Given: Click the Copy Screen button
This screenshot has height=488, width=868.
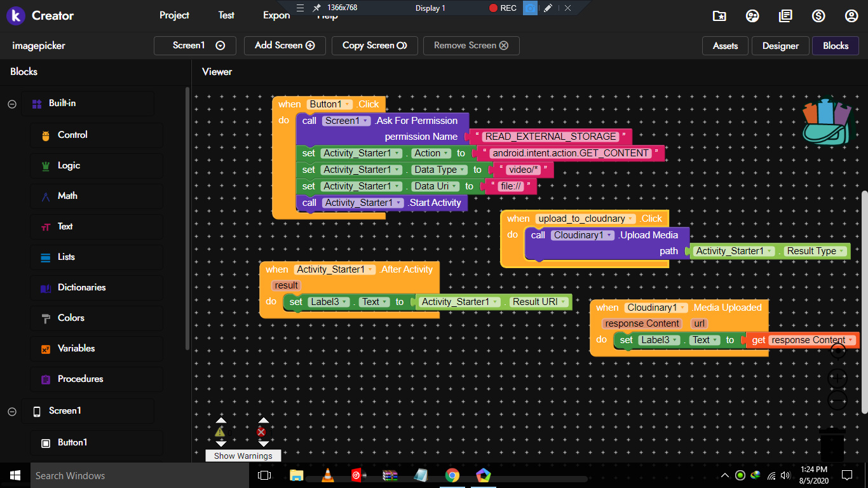Looking at the screenshot, I should point(374,46).
